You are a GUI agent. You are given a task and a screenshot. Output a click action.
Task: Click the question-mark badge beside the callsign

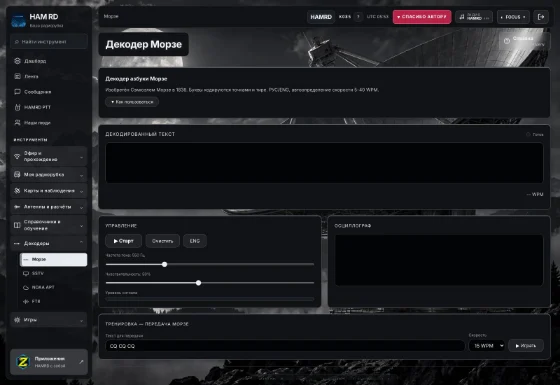(x=358, y=16)
